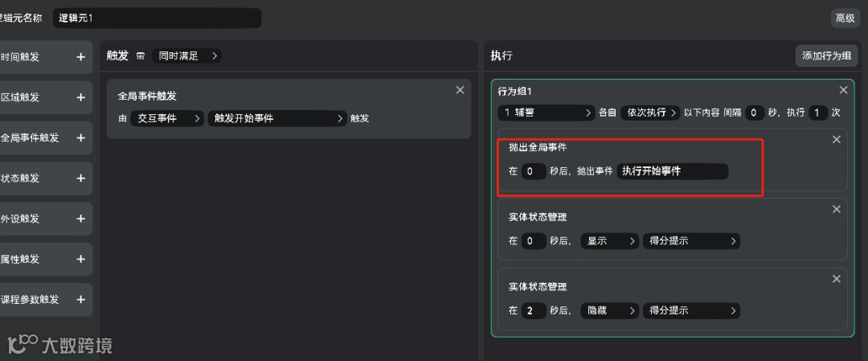Click the 逻辑元名称 name input field

pos(158,18)
